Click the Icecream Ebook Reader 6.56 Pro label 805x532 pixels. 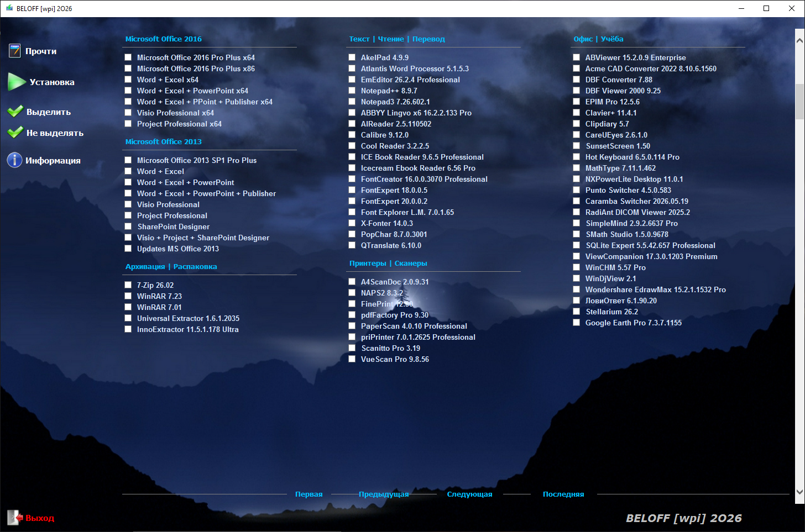tap(418, 168)
